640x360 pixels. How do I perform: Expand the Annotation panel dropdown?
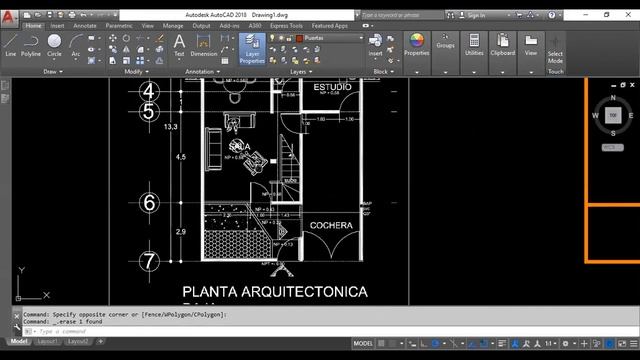[202, 71]
